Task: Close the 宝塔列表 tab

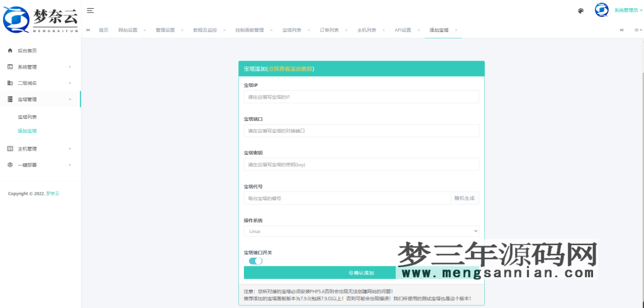Action: click(309, 30)
